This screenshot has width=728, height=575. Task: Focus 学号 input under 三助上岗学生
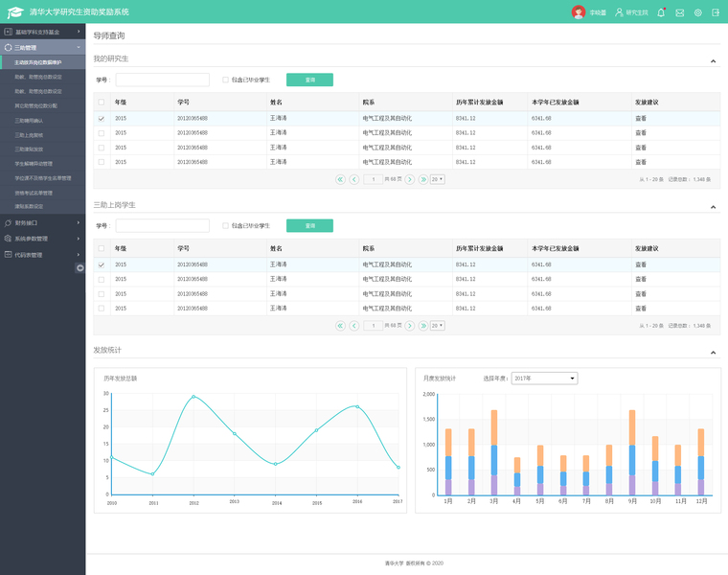163,226
